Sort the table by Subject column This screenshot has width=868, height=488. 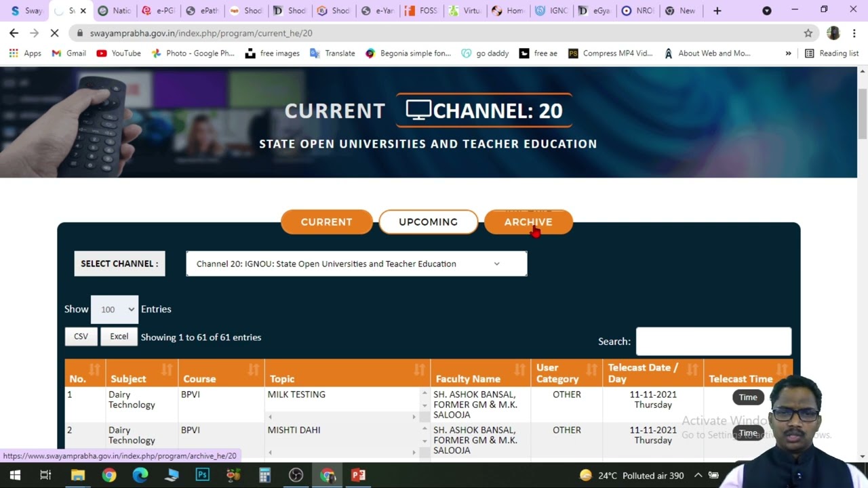(142, 373)
